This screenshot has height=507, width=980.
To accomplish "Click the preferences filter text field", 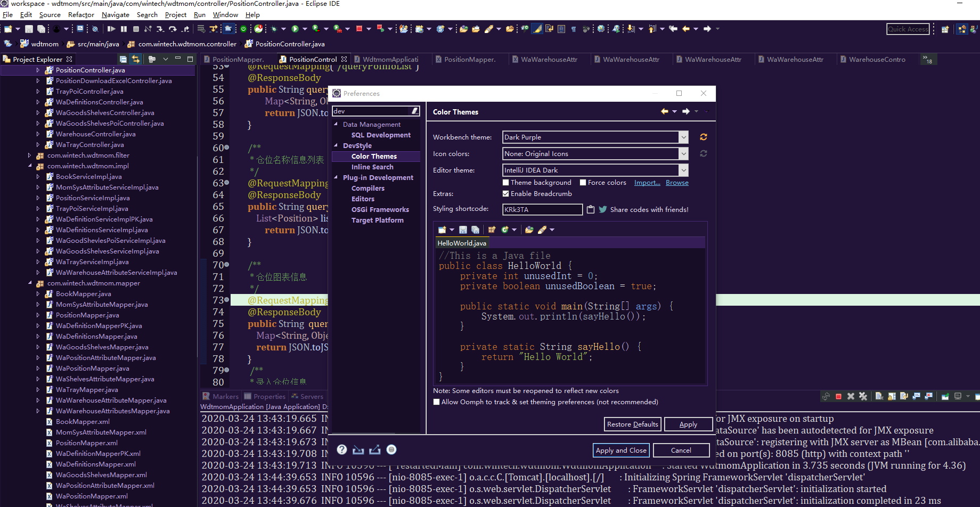I will 373,111.
